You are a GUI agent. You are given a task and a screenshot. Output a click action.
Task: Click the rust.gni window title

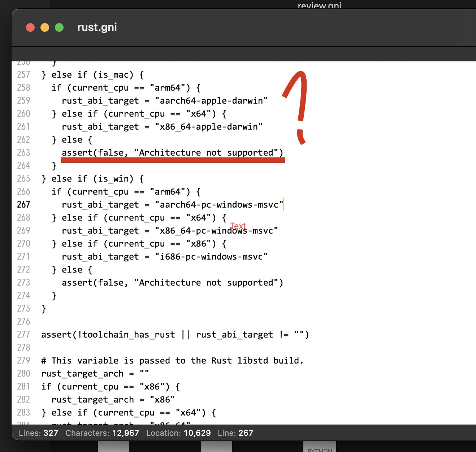click(96, 27)
